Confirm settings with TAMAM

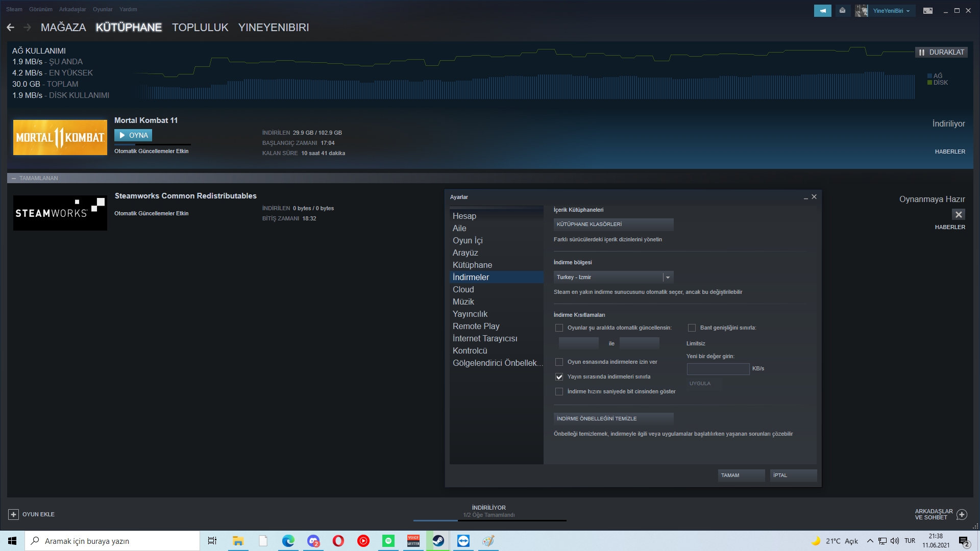click(x=741, y=475)
